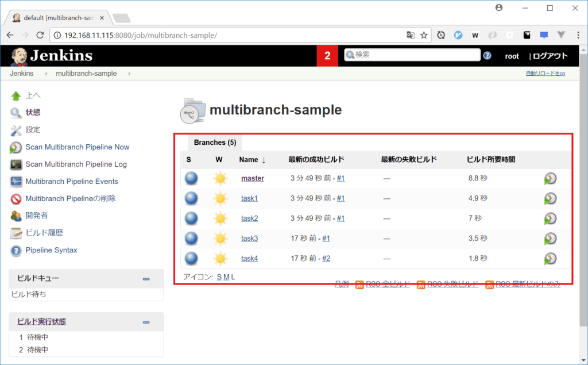
Task: Click the sunny weather icon for task3
Action: point(220,239)
